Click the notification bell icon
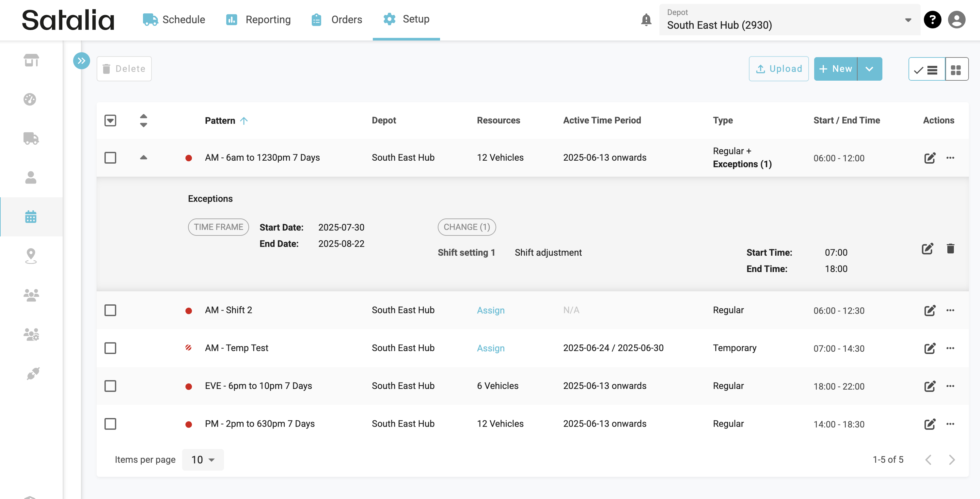This screenshot has height=499, width=980. coord(646,19)
